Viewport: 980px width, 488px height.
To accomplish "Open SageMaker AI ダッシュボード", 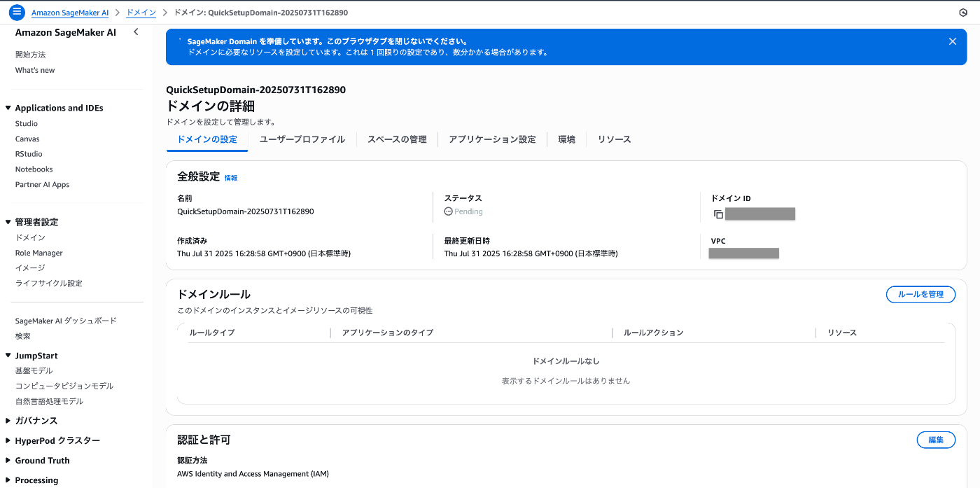I will 66,321.
